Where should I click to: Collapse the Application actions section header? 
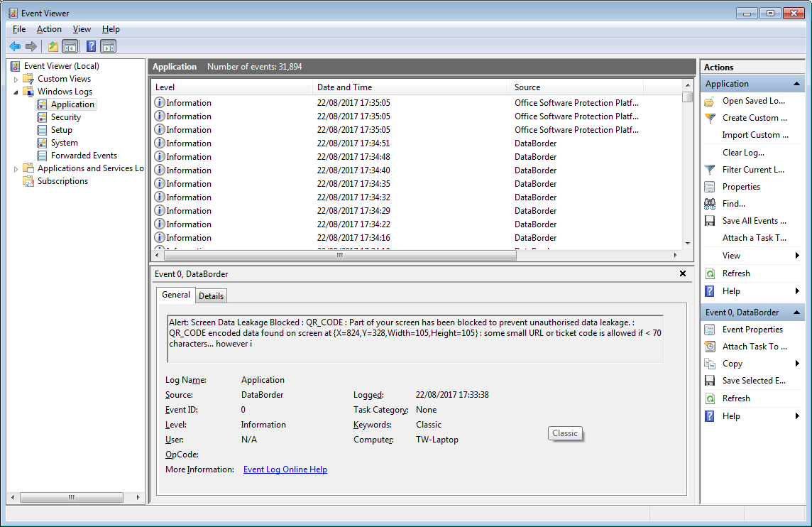[x=799, y=84]
